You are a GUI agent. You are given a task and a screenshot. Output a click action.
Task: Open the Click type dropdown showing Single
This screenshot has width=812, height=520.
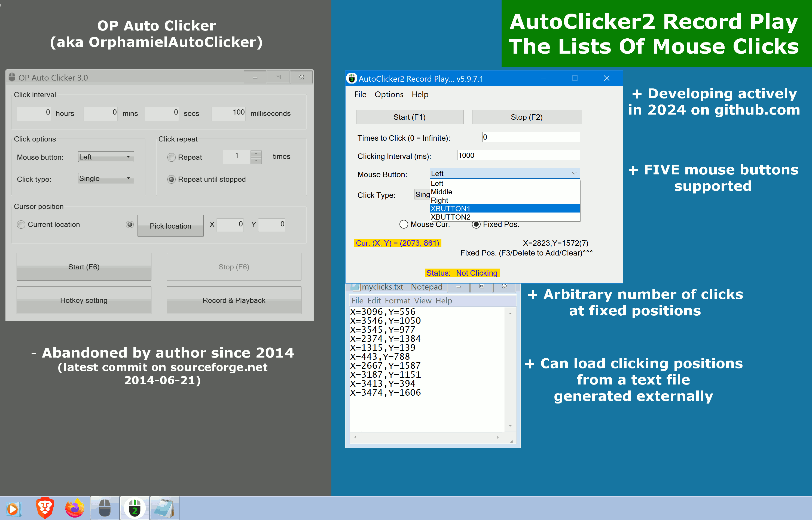tap(106, 178)
